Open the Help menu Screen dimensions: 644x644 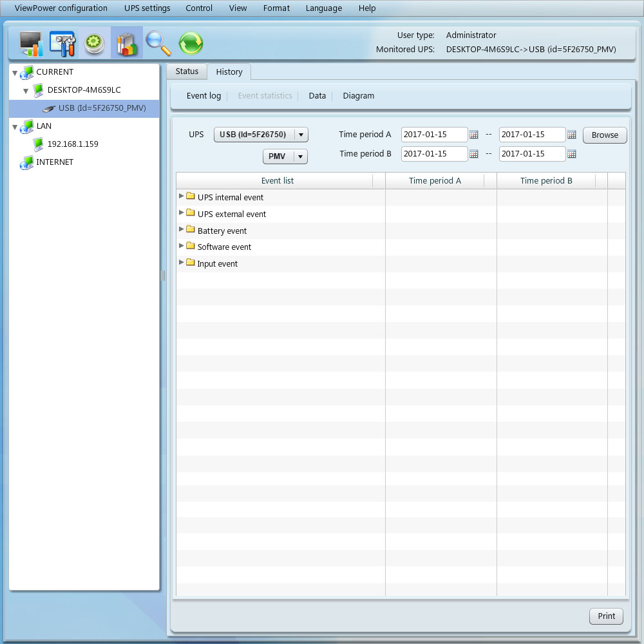click(367, 8)
